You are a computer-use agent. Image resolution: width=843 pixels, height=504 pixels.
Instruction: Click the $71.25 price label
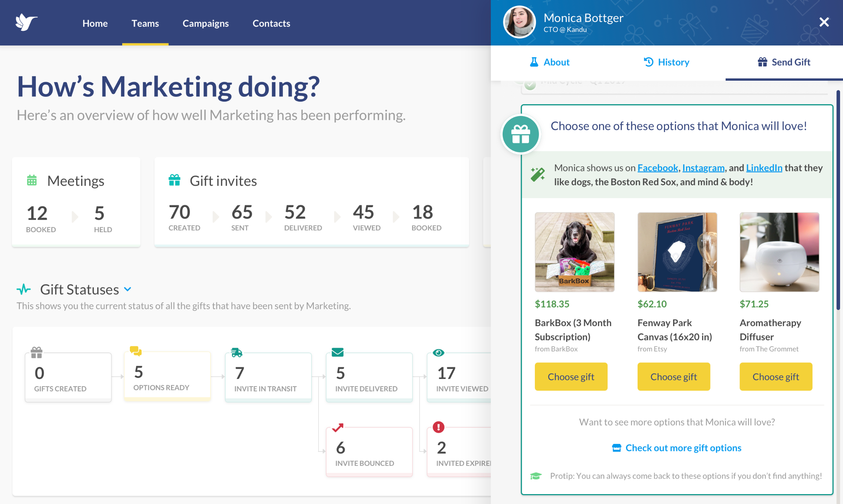754,304
